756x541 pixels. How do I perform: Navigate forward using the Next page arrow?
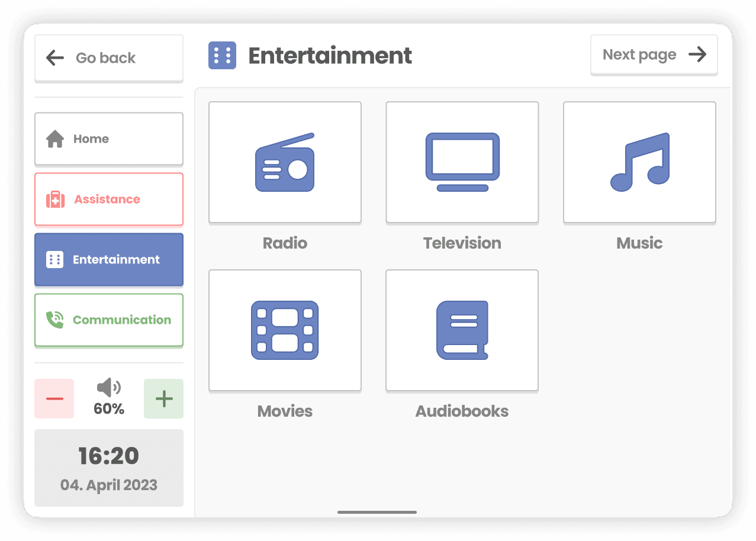(x=654, y=54)
